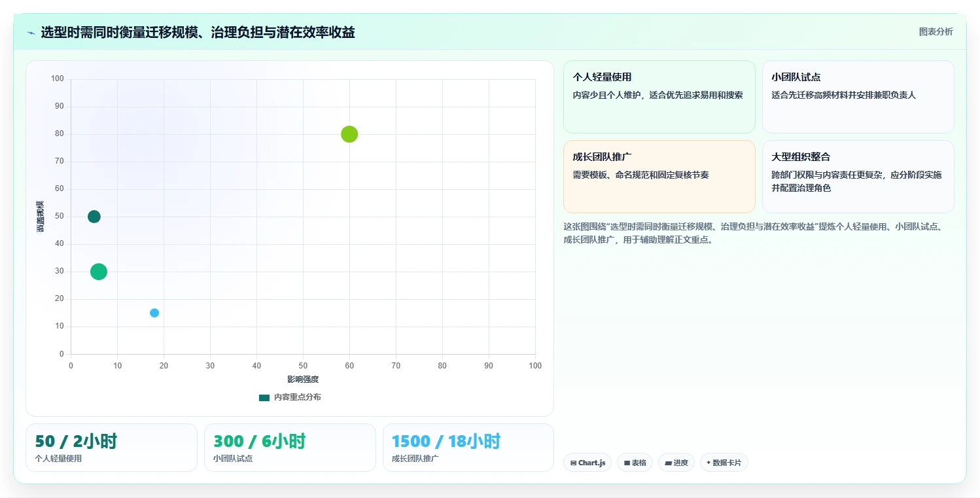Click the text 跨部门权限与内容责任更复杂
980x498 pixels.
pyautogui.click(x=828, y=175)
